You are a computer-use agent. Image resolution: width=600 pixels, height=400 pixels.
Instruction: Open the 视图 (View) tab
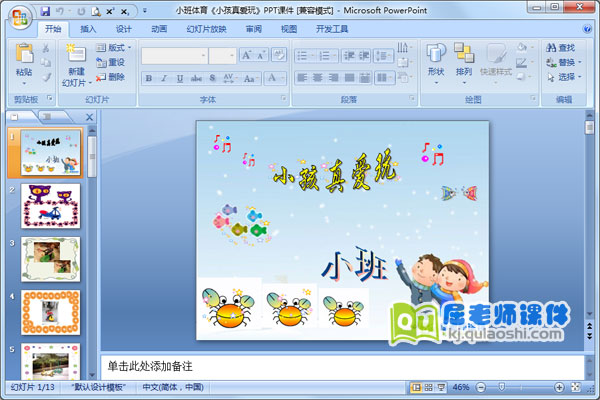(289, 29)
